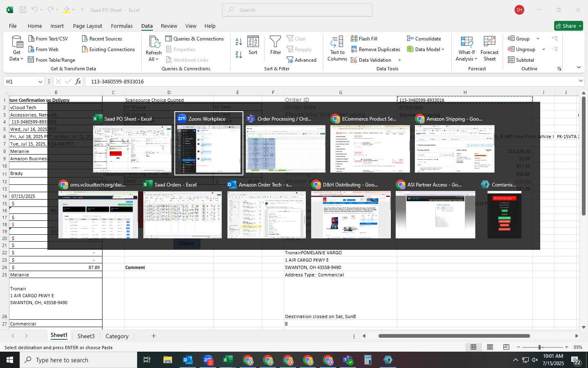588x368 pixels.
Task: Adjust the zoom slider handle
Action: pyautogui.click(x=540, y=347)
